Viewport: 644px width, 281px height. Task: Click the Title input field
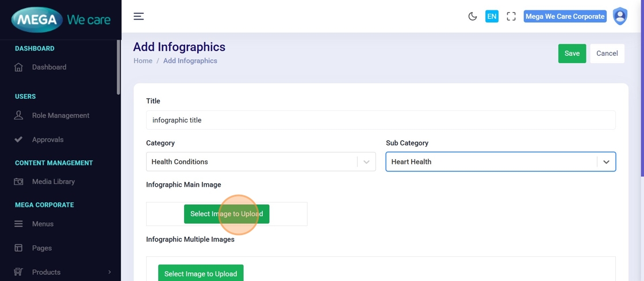pyautogui.click(x=381, y=120)
